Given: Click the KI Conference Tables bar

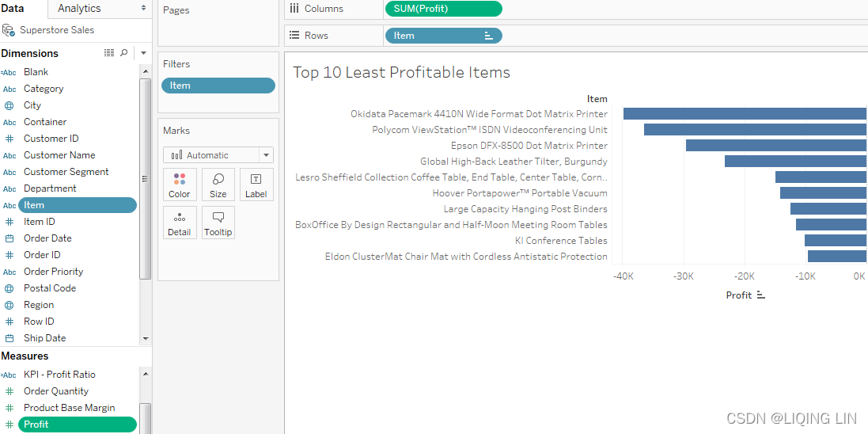Looking at the screenshot, I should tap(836, 241).
